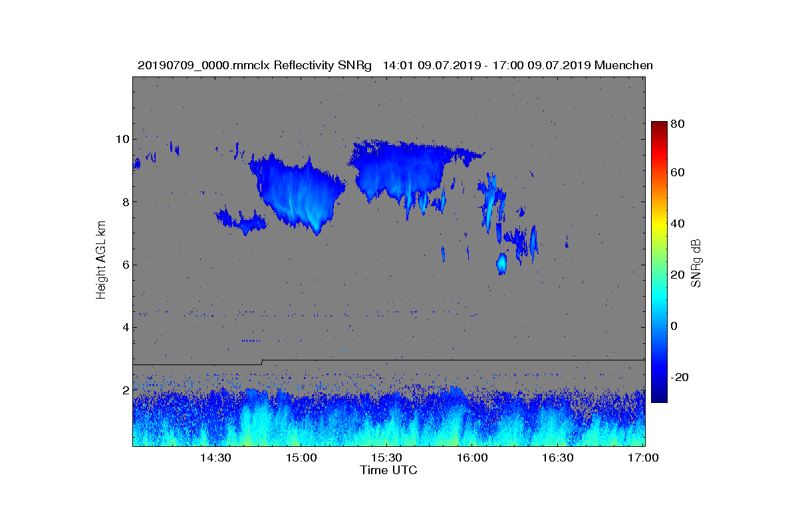Click the colorbar value 20
The image size is (798, 532).
coord(678,275)
